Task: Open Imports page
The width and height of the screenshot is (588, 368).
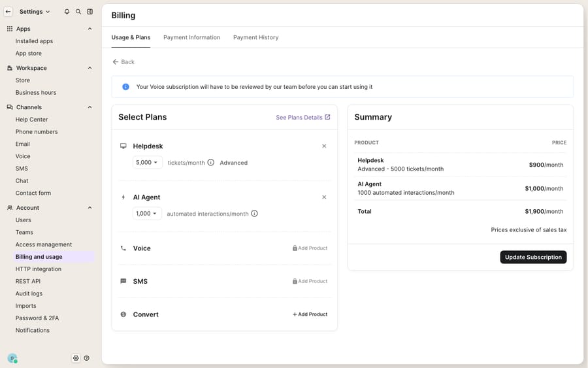Action: pyautogui.click(x=26, y=306)
